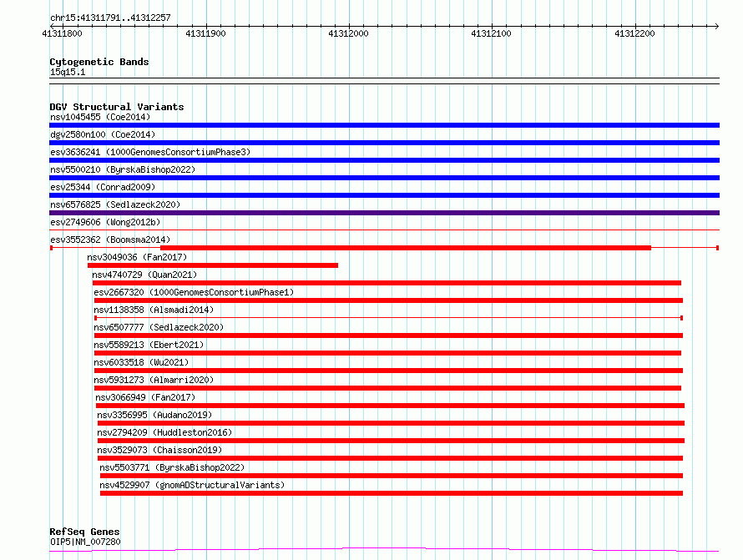The width and height of the screenshot is (743, 560).
Task: Click the short red bar under nsv3049036
Action: 213,265
